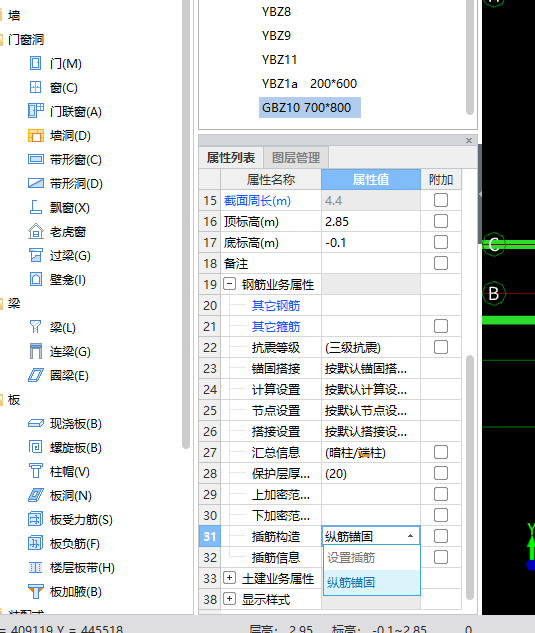Choose the 连梁(G) coupling beam icon

tap(36, 351)
